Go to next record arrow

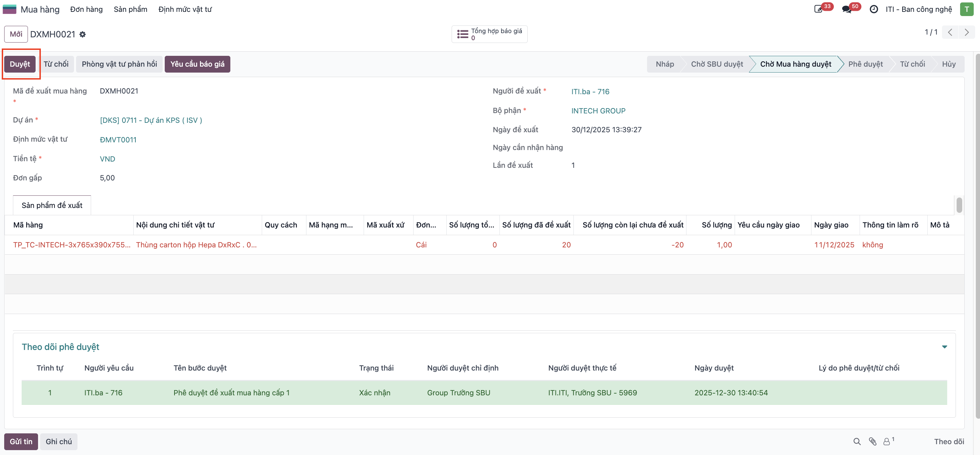click(966, 32)
